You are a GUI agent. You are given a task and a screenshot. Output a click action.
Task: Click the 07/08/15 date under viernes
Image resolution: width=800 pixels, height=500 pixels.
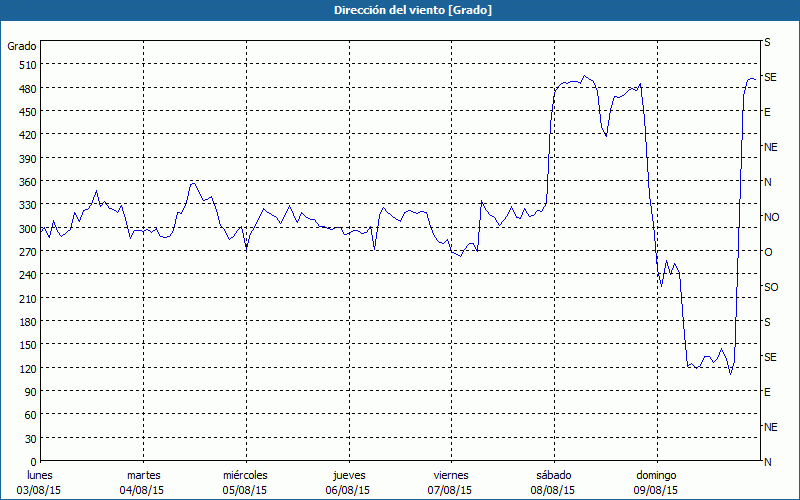[450, 490]
